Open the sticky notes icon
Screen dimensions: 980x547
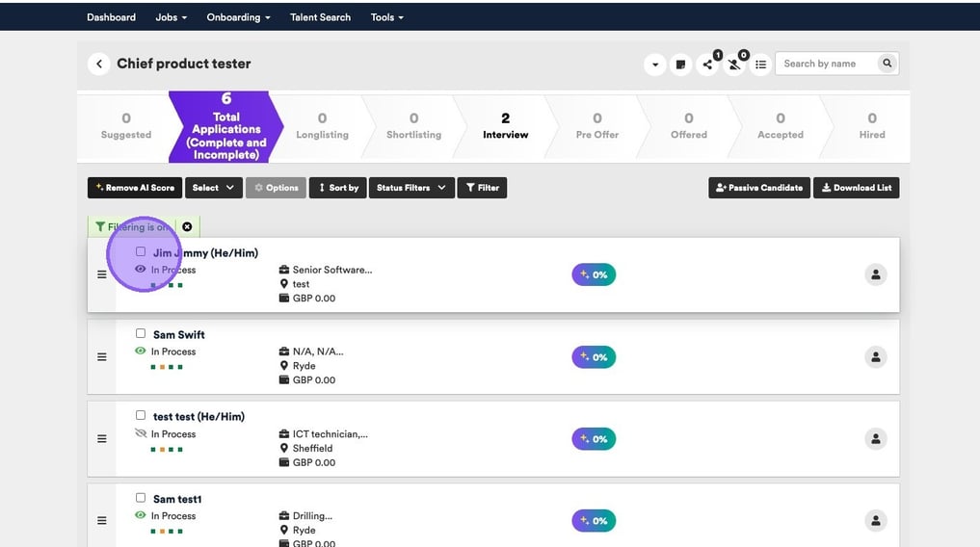tap(680, 65)
